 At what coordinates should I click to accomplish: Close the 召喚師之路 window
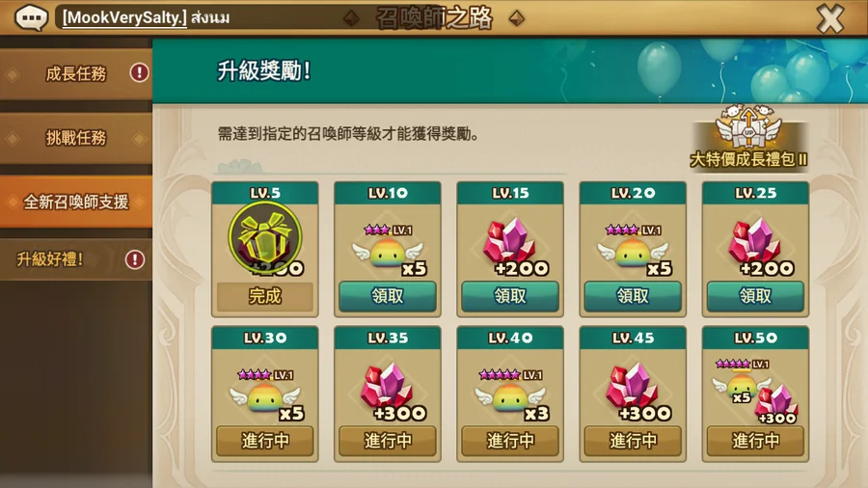[830, 18]
